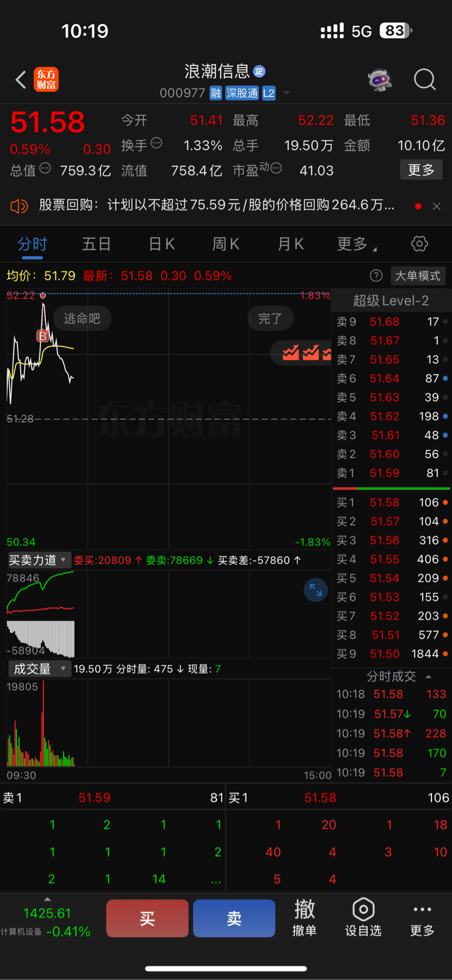Screen dimensions: 452x980
Task: Open 成交量 indicator dropdown
Action: [39, 669]
